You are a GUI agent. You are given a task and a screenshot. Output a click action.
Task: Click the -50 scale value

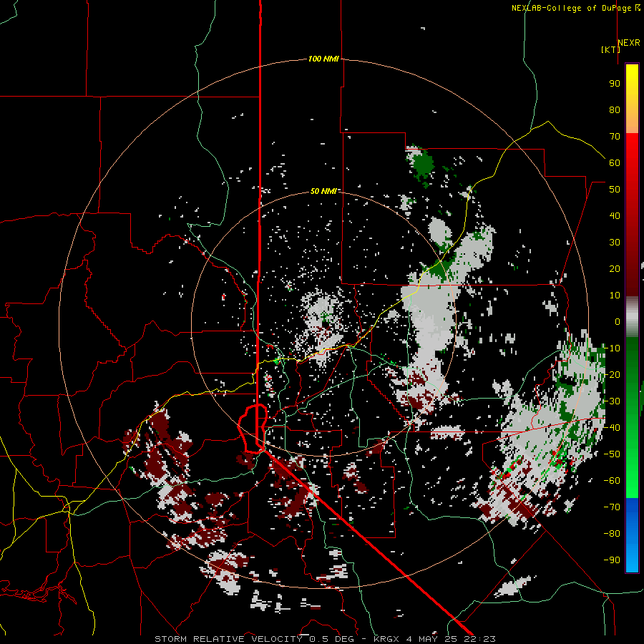(x=612, y=454)
